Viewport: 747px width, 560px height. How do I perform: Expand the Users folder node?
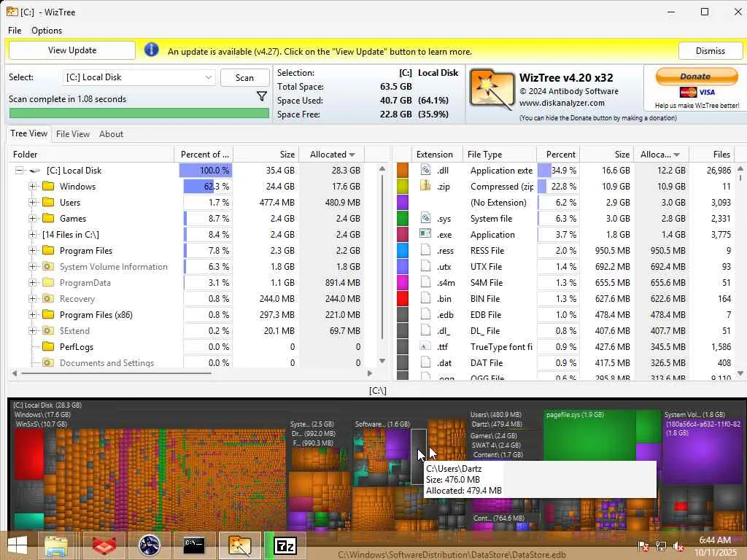32,203
